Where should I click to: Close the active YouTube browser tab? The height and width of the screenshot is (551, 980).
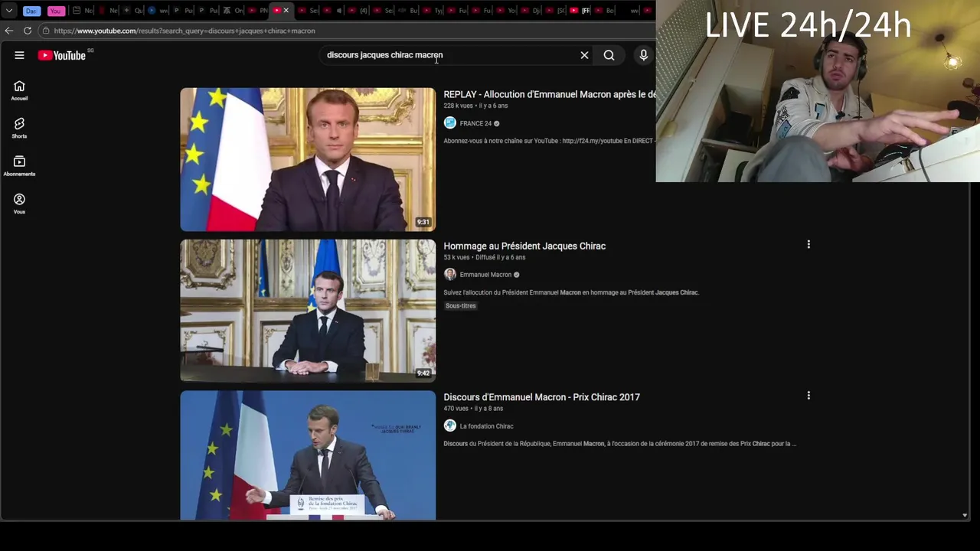coord(286,11)
